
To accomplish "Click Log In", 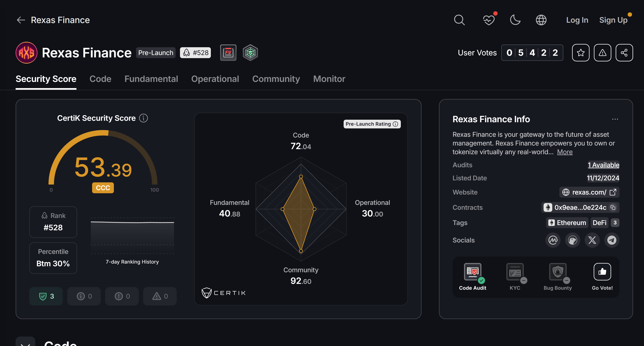I will tap(577, 20).
